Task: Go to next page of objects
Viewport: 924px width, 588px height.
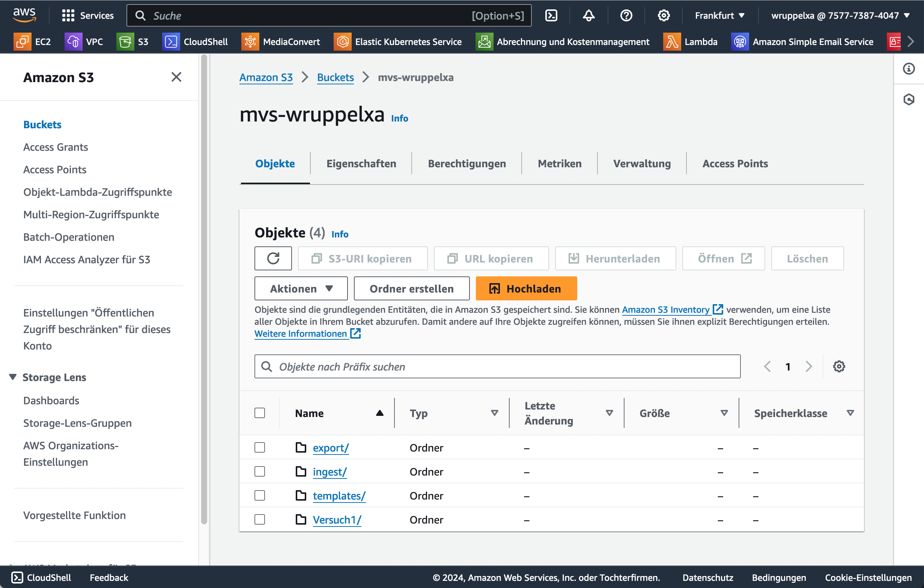Action: click(x=808, y=366)
